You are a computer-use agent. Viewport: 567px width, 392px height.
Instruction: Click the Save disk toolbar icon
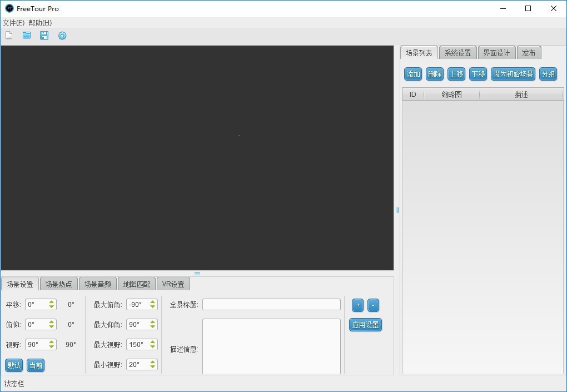44,36
